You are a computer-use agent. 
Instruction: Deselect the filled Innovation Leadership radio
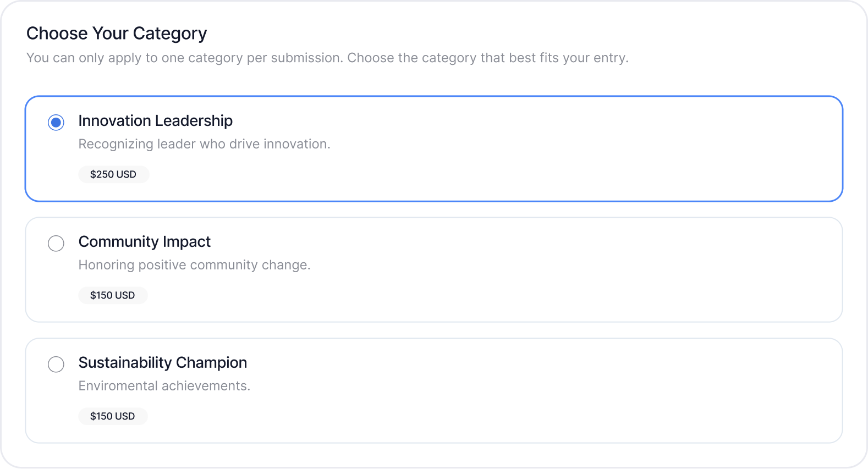point(56,122)
